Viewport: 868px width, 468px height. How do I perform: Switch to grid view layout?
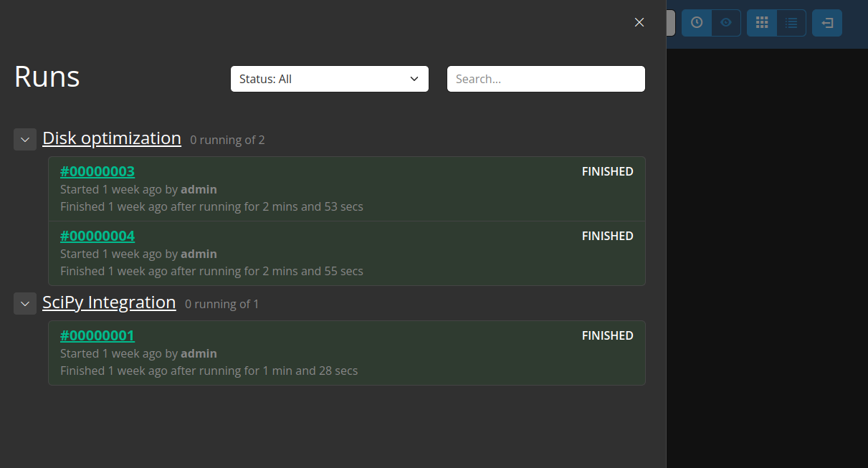point(762,23)
